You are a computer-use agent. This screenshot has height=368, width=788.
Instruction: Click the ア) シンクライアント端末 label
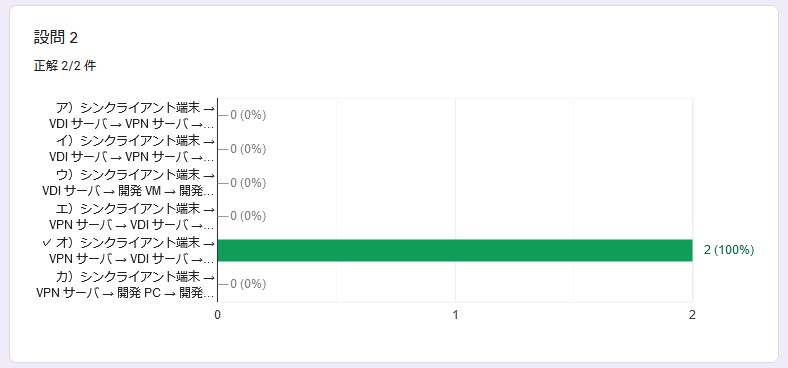click(x=132, y=115)
